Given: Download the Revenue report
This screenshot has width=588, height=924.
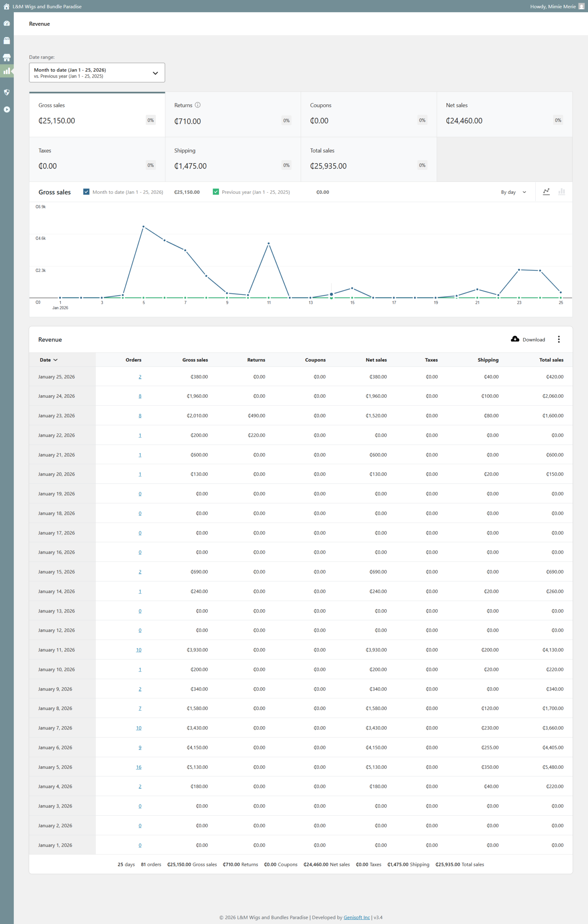Looking at the screenshot, I should pos(528,339).
